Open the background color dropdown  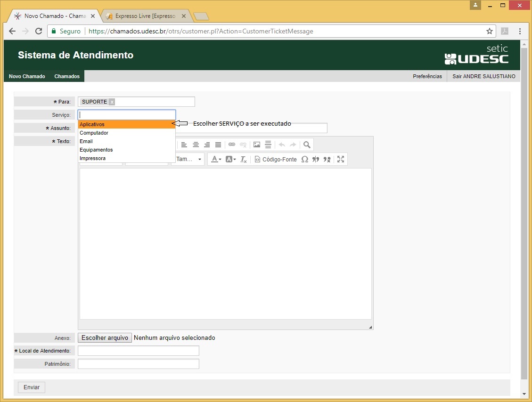(x=230, y=160)
